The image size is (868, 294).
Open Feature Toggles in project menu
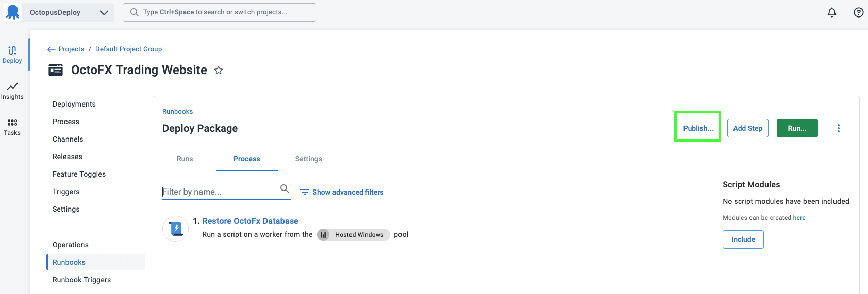tap(79, 174)
